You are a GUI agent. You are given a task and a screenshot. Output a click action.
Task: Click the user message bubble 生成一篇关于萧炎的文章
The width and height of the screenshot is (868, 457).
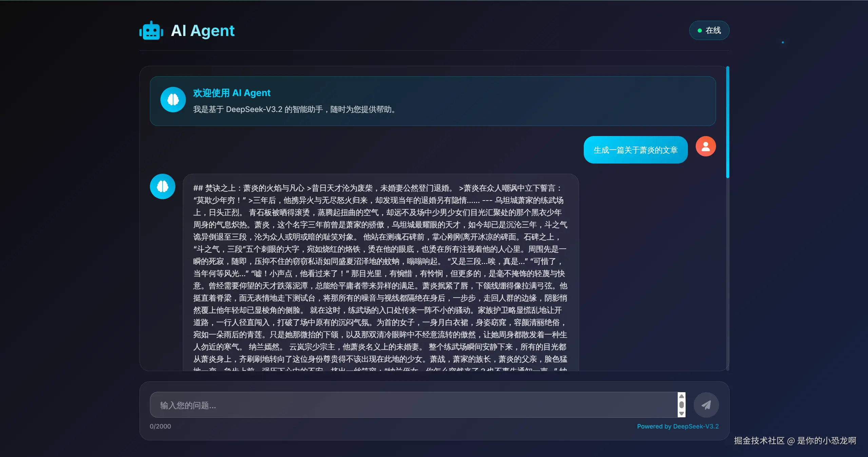[x=635, y=150]
